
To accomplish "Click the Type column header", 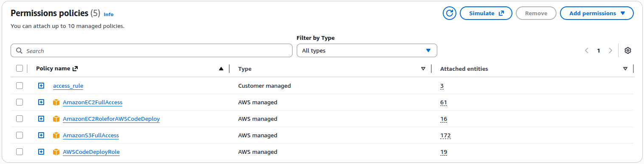I will pyautogui.click(x=245, y=69).
